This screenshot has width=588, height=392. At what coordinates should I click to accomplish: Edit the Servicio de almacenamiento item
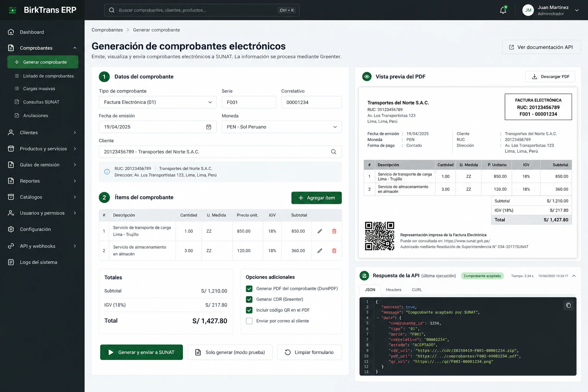(x=320, y=251)
